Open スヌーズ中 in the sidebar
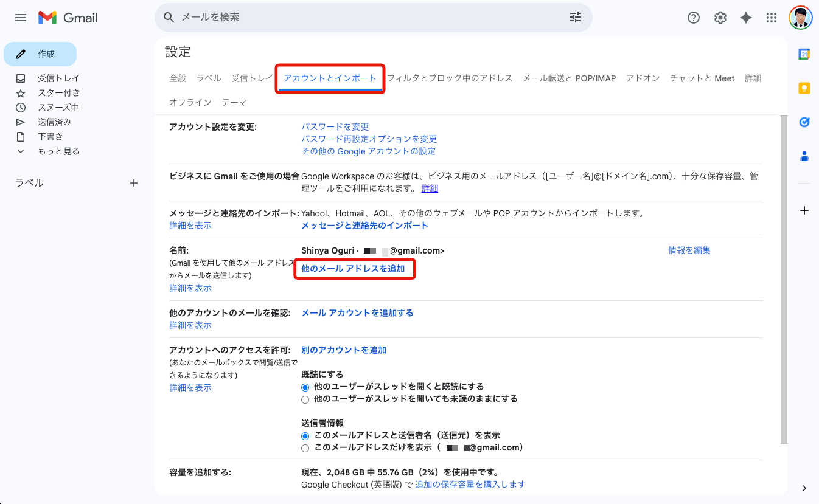Viewport: 819px width, 504px height. pyautogui.click(x=58, y=108)
